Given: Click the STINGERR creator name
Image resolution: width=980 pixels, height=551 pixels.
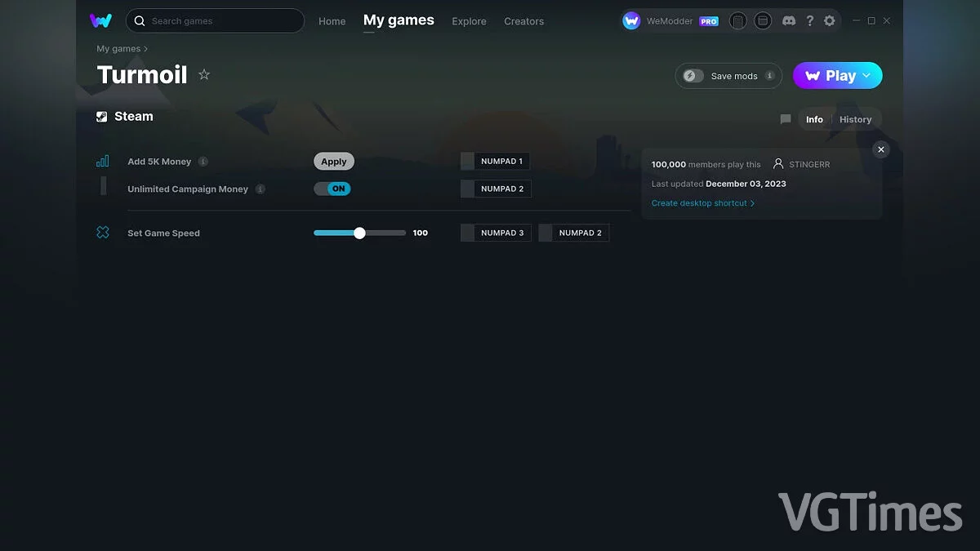Looking at the screenshot, I should 809,165.
